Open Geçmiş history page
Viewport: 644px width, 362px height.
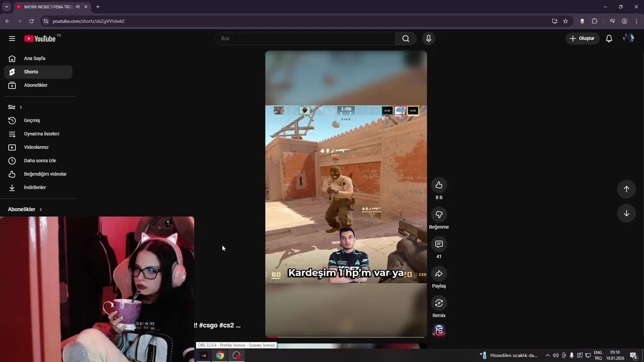pos(38,121)
